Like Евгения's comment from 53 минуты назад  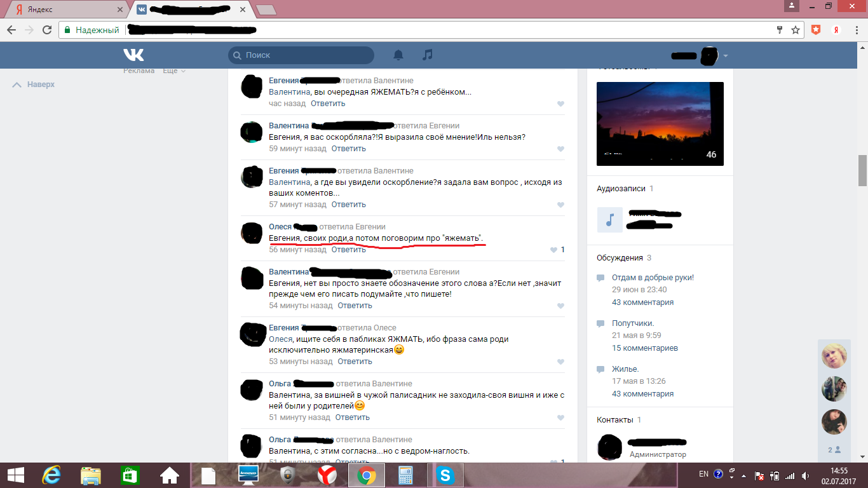[x=560, y=362]
